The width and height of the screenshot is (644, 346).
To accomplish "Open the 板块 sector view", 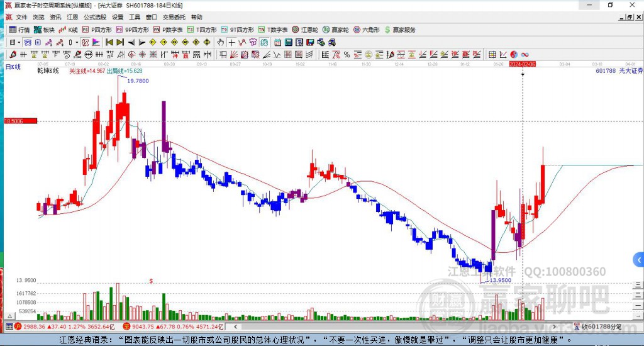I will coord(45,30).
